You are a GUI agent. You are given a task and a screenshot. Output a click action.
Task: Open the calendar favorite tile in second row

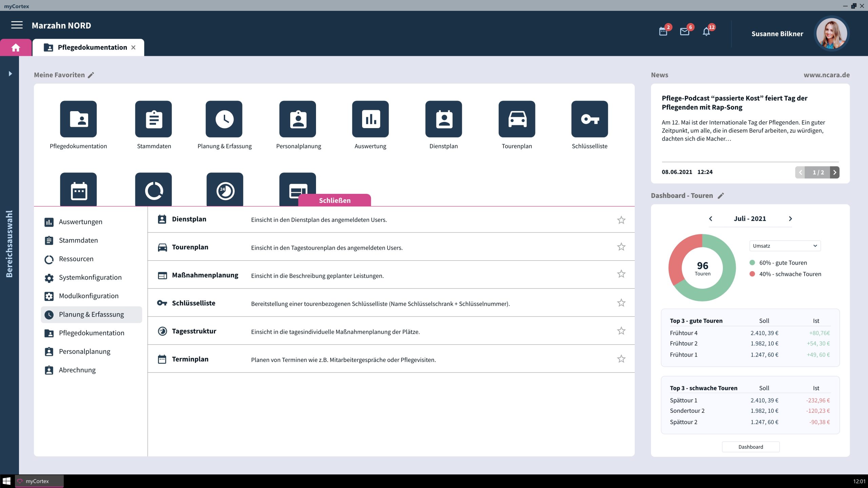pyautogui.click(x=78, y=189)
